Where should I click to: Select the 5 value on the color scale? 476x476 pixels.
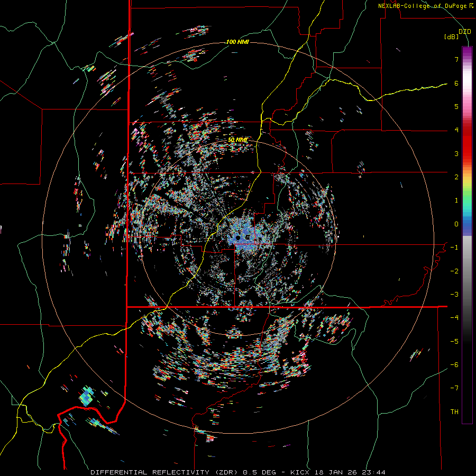(x=456, y=106)
